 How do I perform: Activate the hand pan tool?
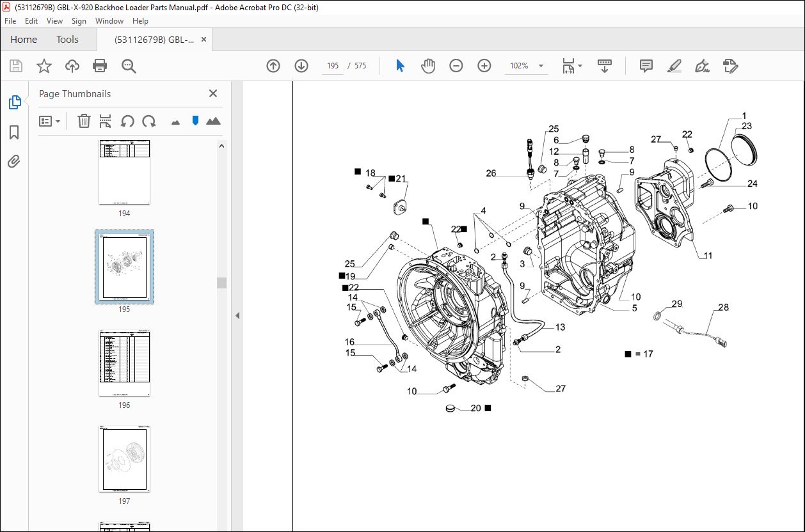(x=428, y=66)
